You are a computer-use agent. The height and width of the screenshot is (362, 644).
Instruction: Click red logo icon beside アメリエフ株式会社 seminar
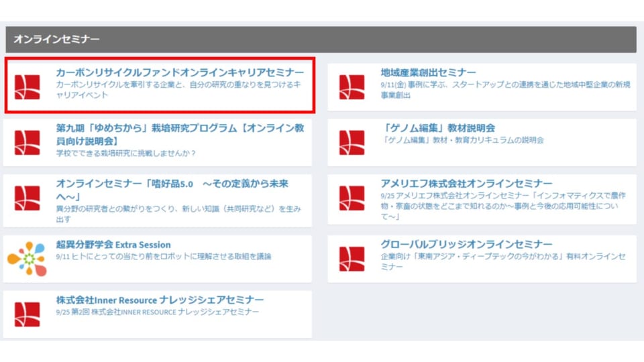tap(352, 198)
